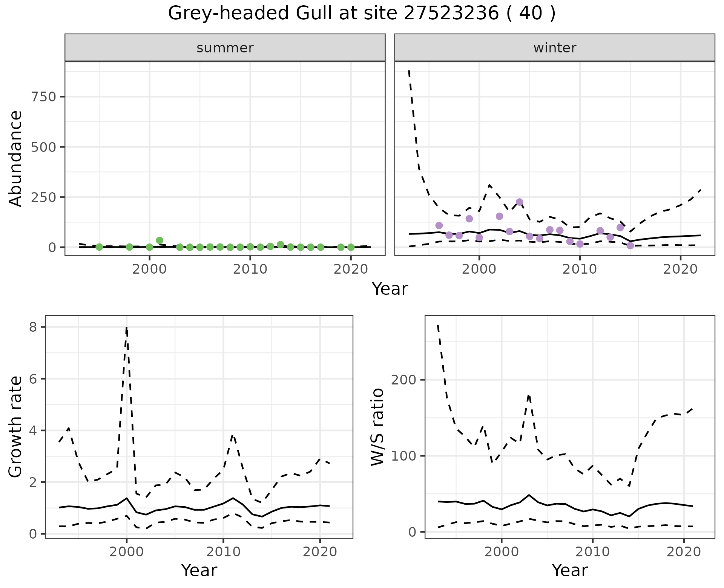The image size is (724, 588).
Task: Click the Year label below growth rate plot
Action: pyautogui.click(x=199, y=570)
